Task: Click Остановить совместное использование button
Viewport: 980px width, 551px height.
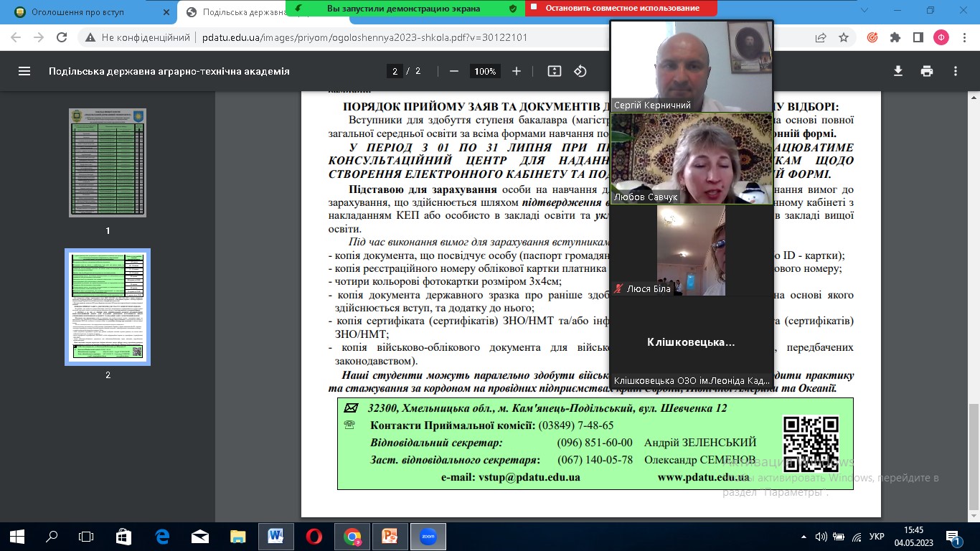Action: click(621, 8)
